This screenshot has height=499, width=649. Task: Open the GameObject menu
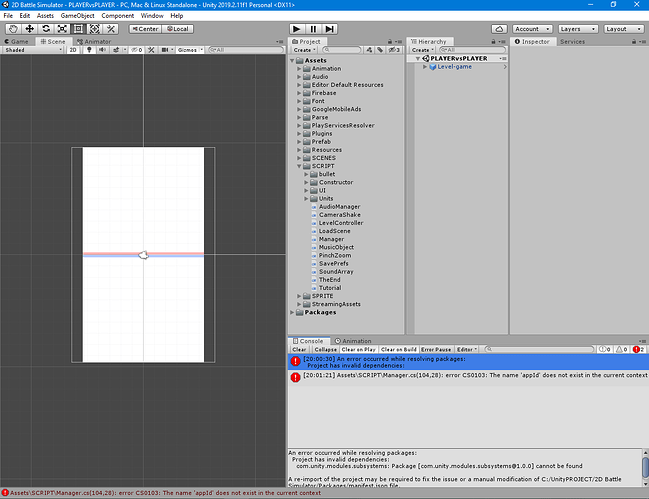77,16
